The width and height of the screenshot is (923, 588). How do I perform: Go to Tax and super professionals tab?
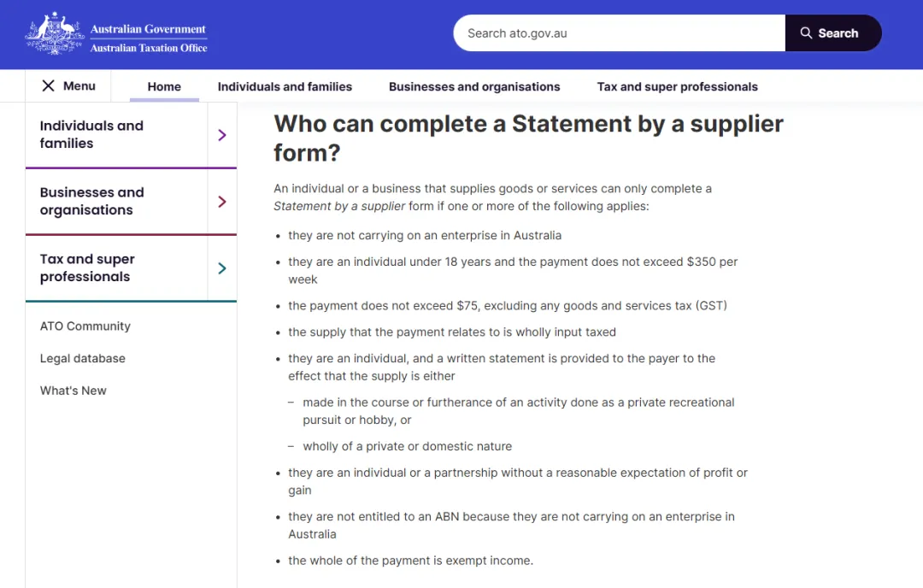point(677,86)
